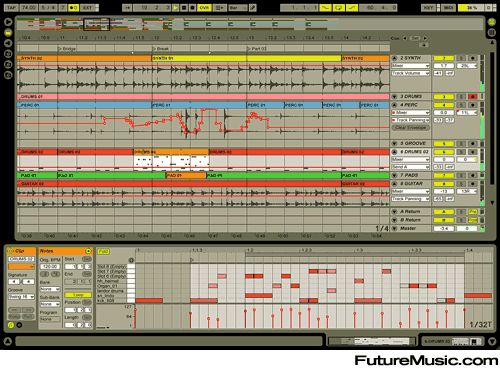
Task: Show the browser using the top-left triangle icon
Action: click(x=8, y=22)
